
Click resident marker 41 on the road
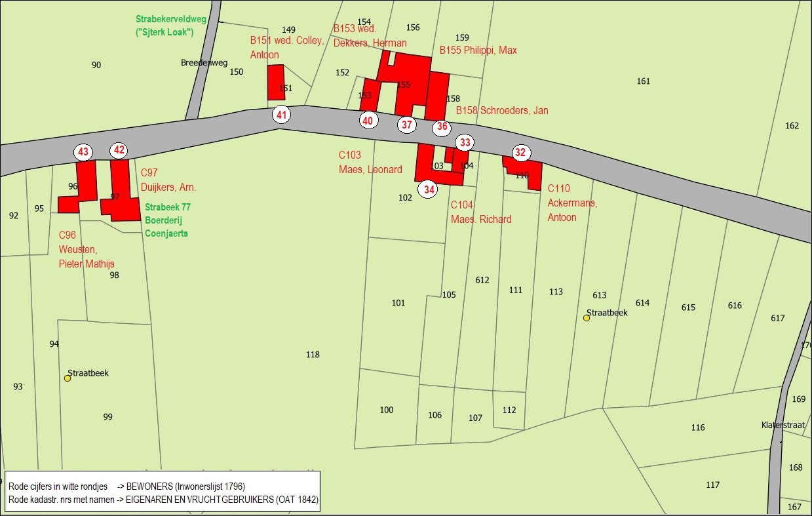[282, 115]
